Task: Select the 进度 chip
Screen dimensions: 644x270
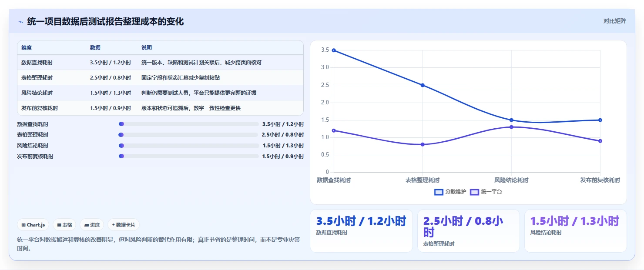Action: click(x=92, y=225)
